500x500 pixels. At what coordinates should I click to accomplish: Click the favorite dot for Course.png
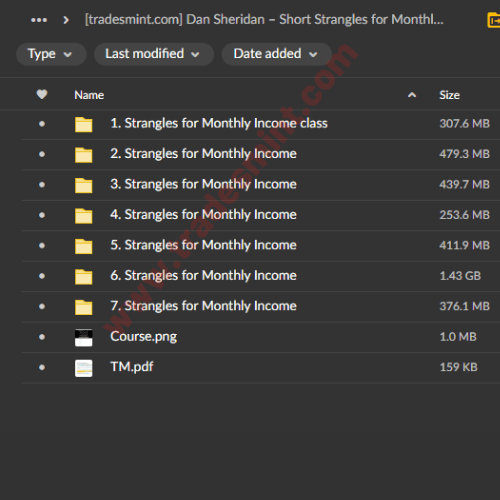[42, 337]
